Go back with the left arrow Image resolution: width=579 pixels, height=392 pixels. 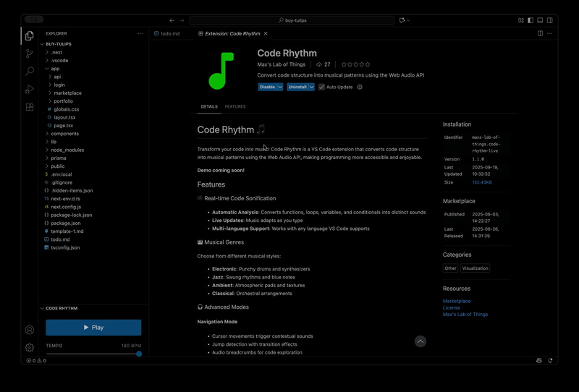172,20
